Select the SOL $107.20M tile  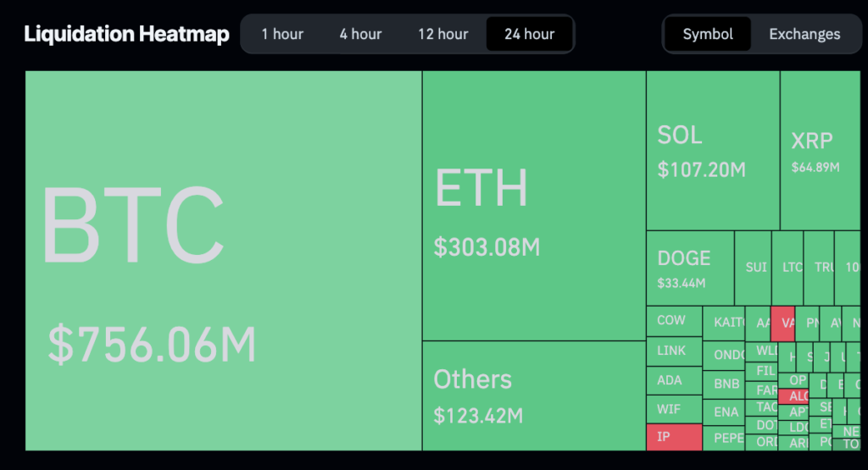click(x=712, y=151)
